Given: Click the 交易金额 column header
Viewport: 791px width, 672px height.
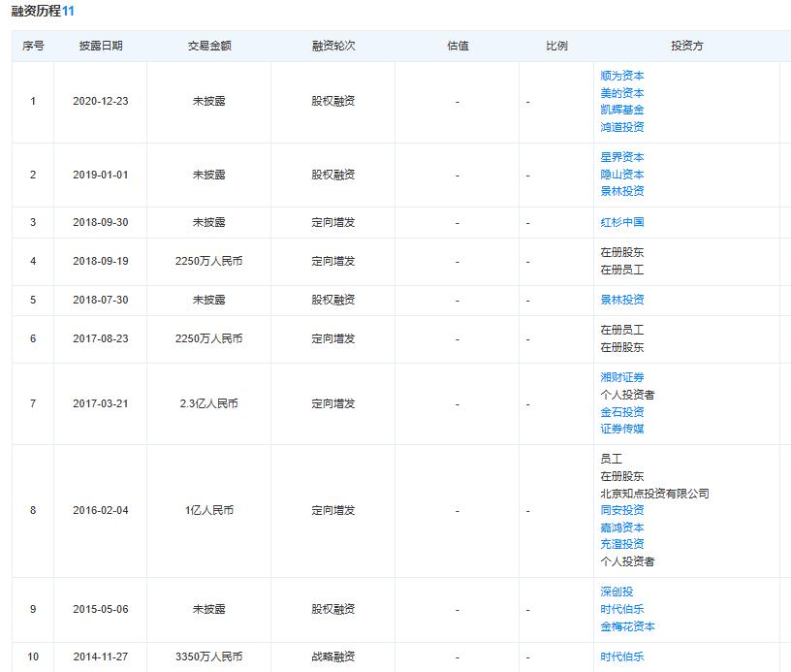Looking at the screenshot, I should (209, 46).
